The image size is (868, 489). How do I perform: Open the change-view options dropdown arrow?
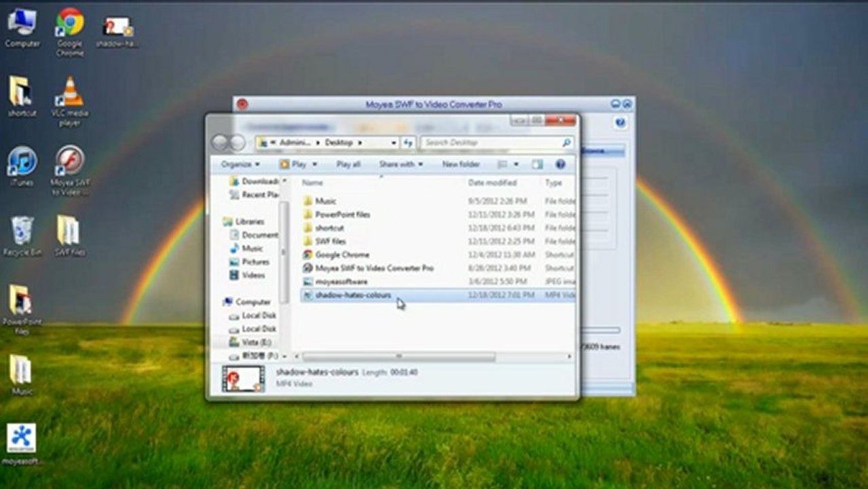tap(516, 164)
